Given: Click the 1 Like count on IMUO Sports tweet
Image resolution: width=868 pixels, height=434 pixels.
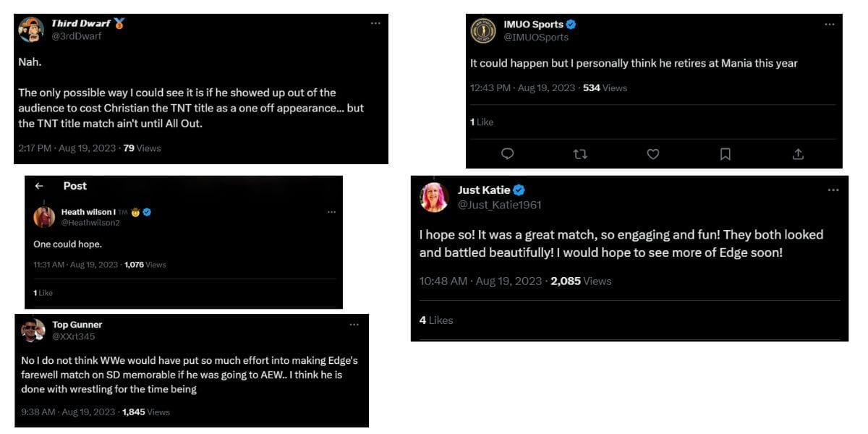Looking at the screenshot, I should pyautogui.click(x=482, y=122).
